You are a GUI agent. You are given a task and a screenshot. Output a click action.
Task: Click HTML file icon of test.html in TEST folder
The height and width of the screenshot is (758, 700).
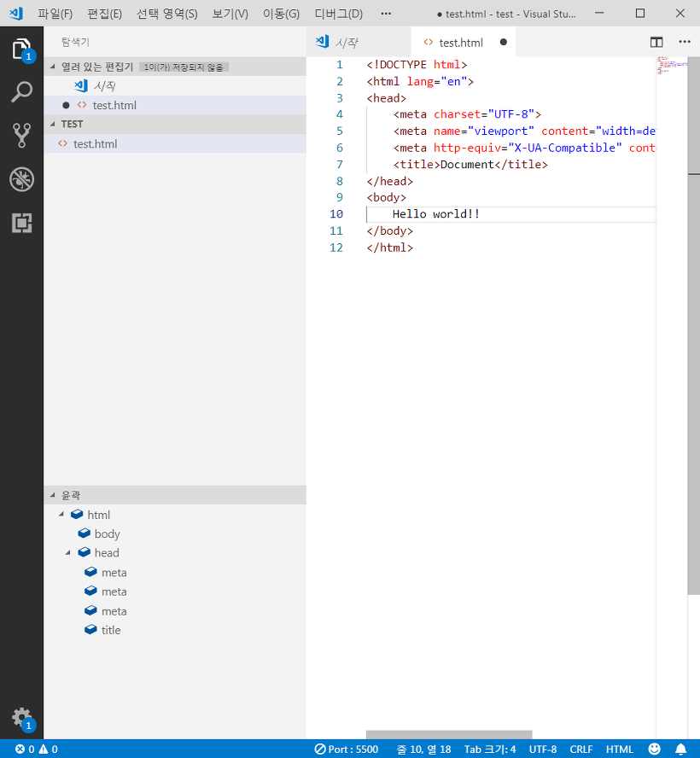(63, 143)
